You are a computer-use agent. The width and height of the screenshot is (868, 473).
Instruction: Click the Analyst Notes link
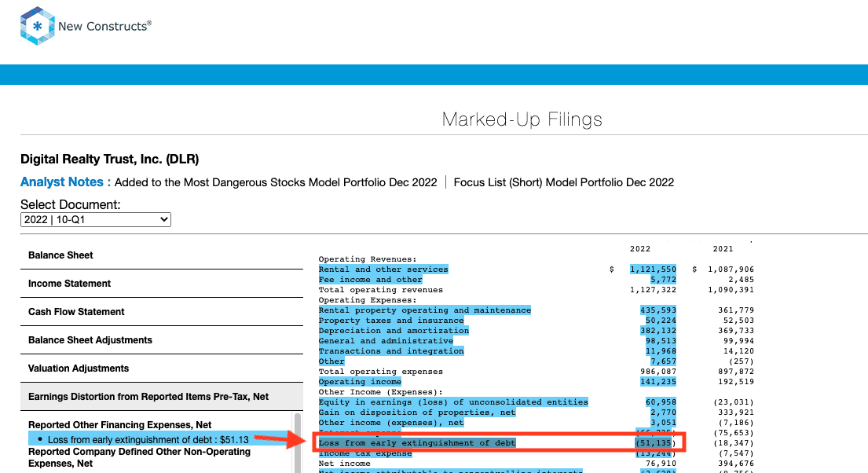[x=65, y=182]
